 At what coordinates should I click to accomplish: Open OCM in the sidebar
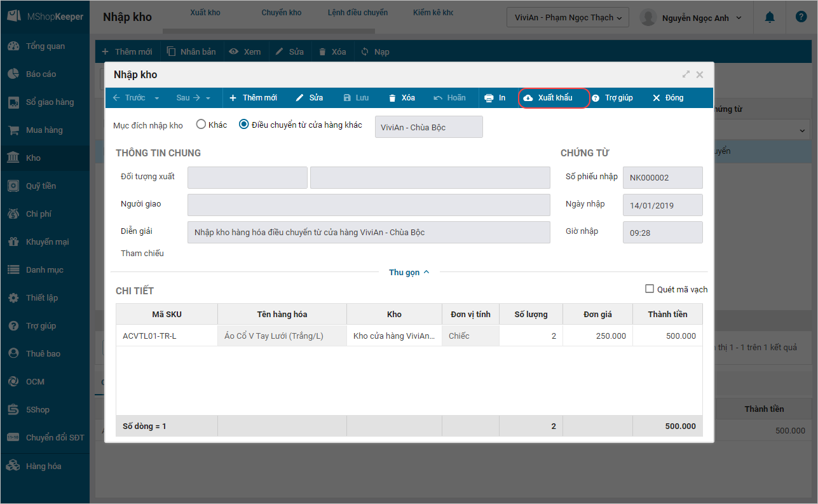pos(44,381)
